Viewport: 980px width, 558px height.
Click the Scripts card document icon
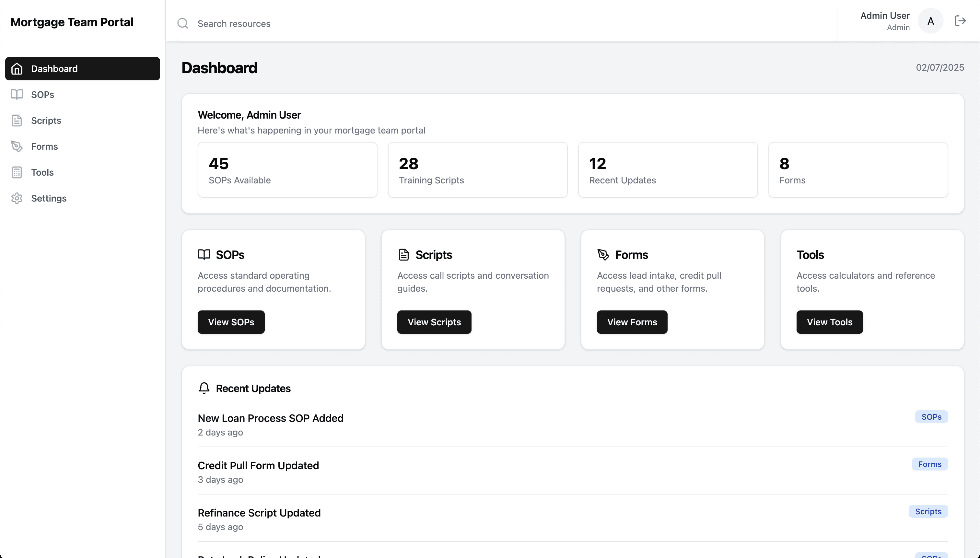tap(403, 254)
